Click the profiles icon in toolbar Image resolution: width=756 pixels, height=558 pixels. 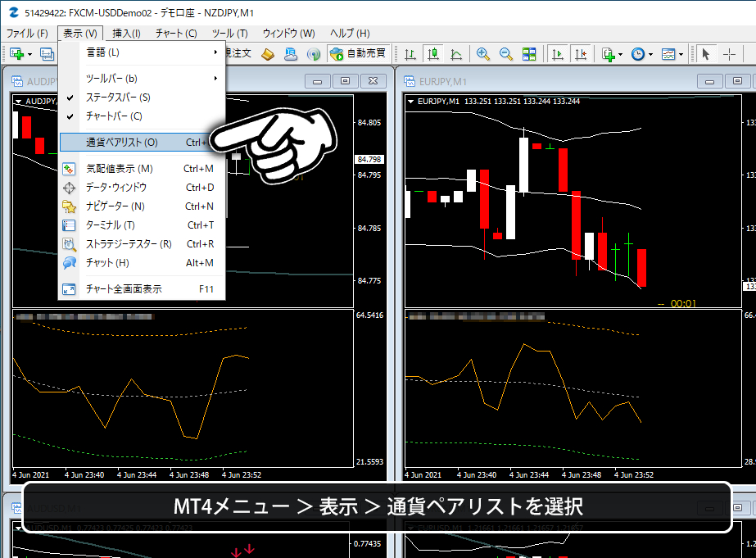point(47,54)
